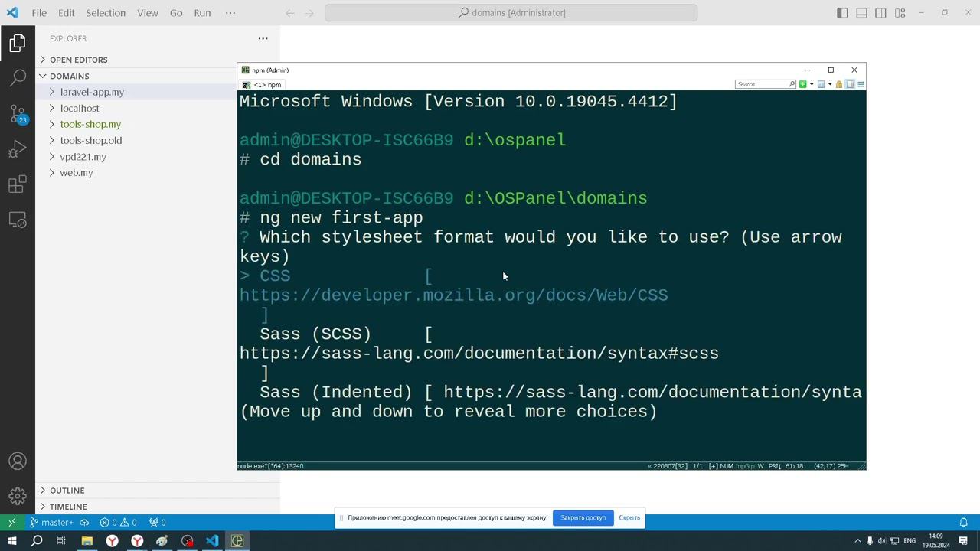Image resolution: width=980 pixels, height=551 pixels.
Task: Open the Run menu
Action: click(202, 13)
